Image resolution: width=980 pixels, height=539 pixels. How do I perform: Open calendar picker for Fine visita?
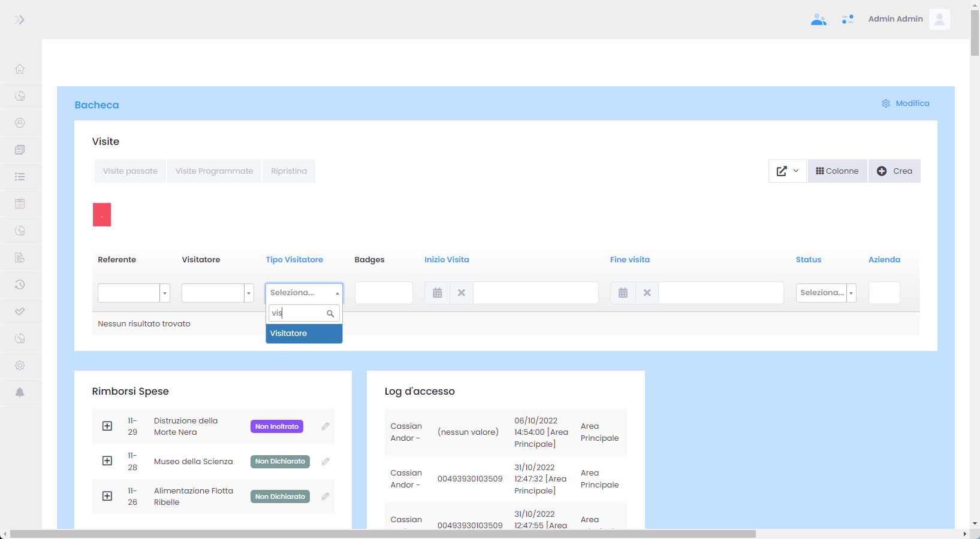(623, 293)
